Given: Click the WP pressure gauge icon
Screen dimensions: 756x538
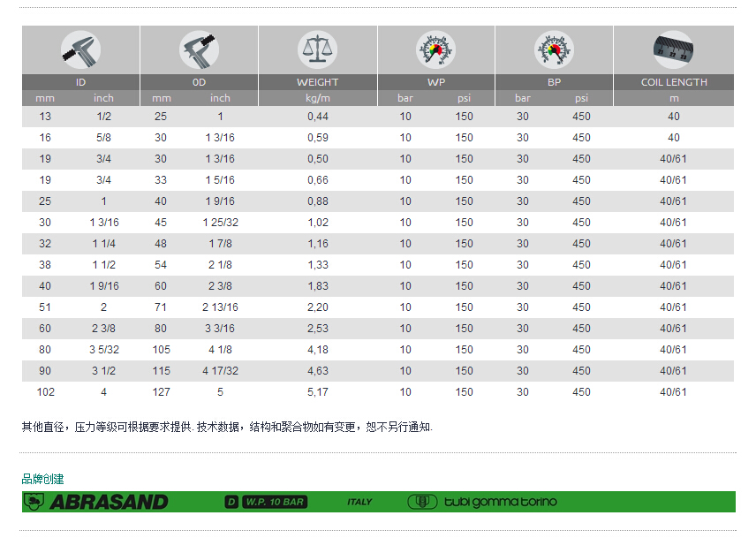Looking at the screenshot, I should [x=435, y=49].
